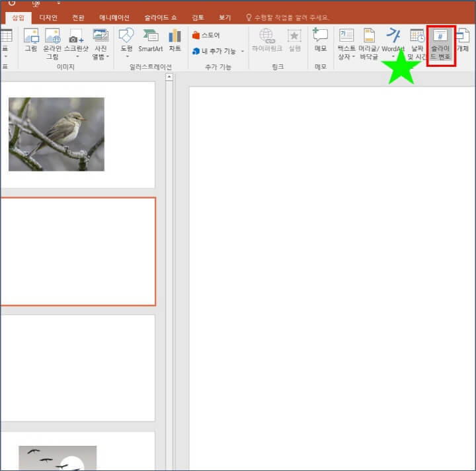Expand the 스크린샷 dropdown arrow

click(77, 56)
